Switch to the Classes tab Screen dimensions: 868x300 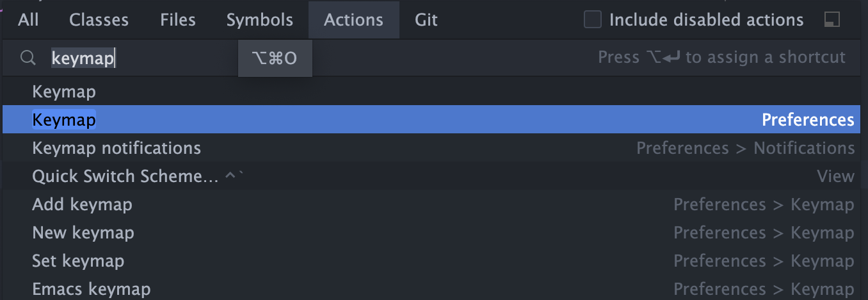(99, 20)
